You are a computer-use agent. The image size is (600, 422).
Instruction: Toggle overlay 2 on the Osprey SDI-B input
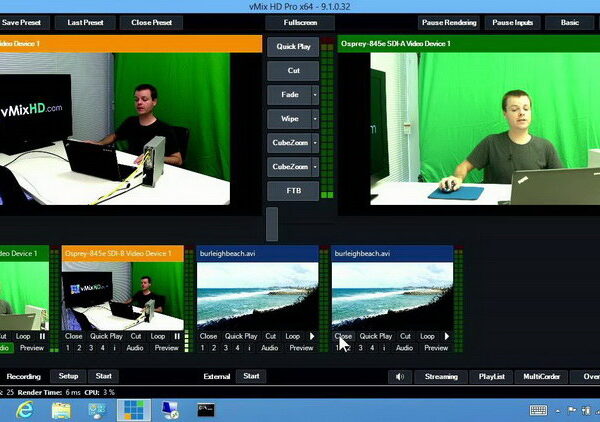[79, 348]
